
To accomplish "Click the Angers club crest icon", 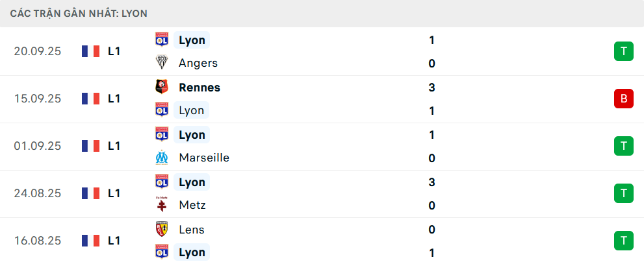I will click(162, 63).
